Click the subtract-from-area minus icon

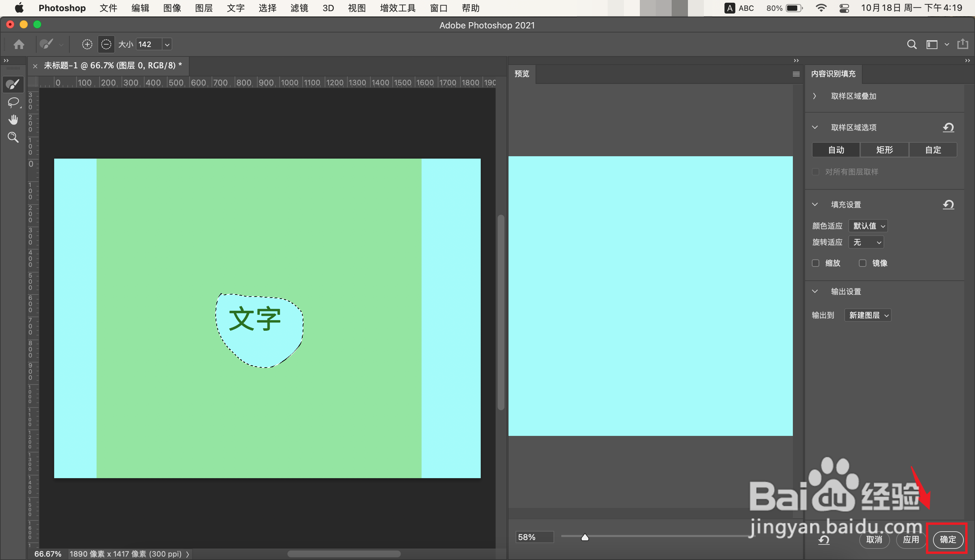pyautogui.click(x=106, y=45)
